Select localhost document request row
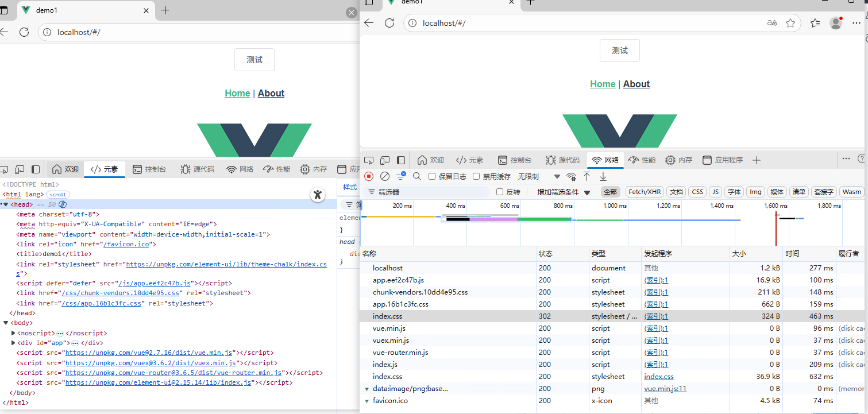The height and width of the screenshot is (414, 868). tap(613, 268)
